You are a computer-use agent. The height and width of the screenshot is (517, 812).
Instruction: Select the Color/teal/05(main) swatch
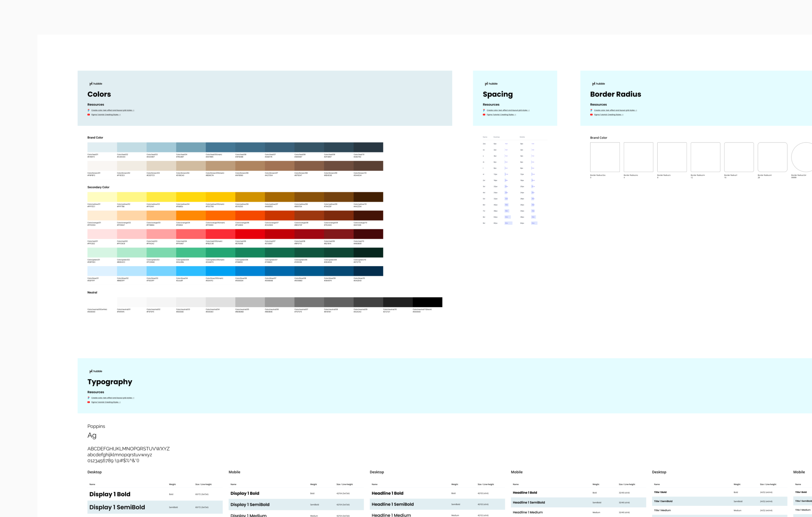220,147
